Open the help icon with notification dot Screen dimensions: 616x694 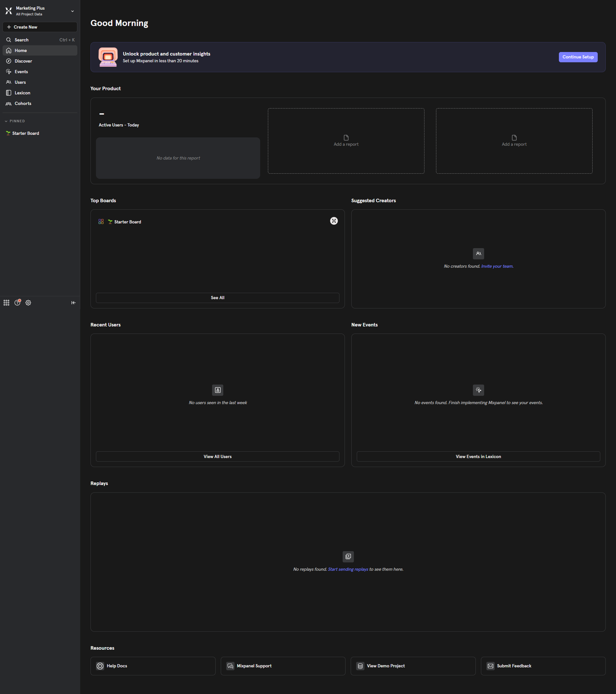point(17,302)
